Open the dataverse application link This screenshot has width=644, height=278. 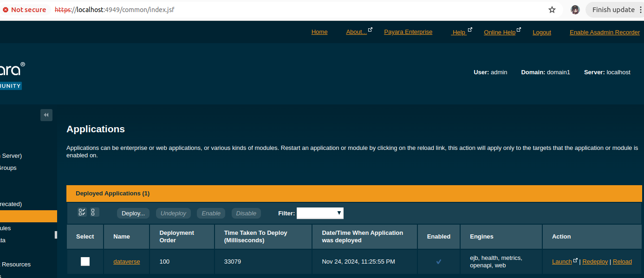[126, 261]
